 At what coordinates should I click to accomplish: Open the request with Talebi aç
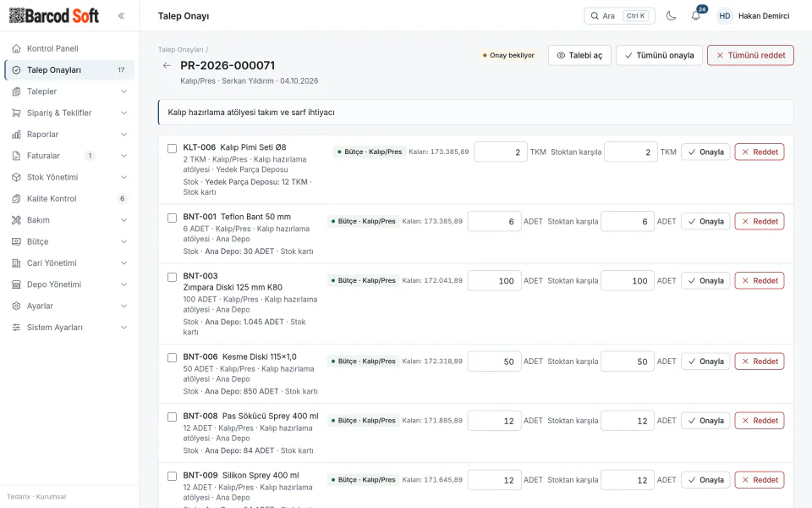[579, 56]
